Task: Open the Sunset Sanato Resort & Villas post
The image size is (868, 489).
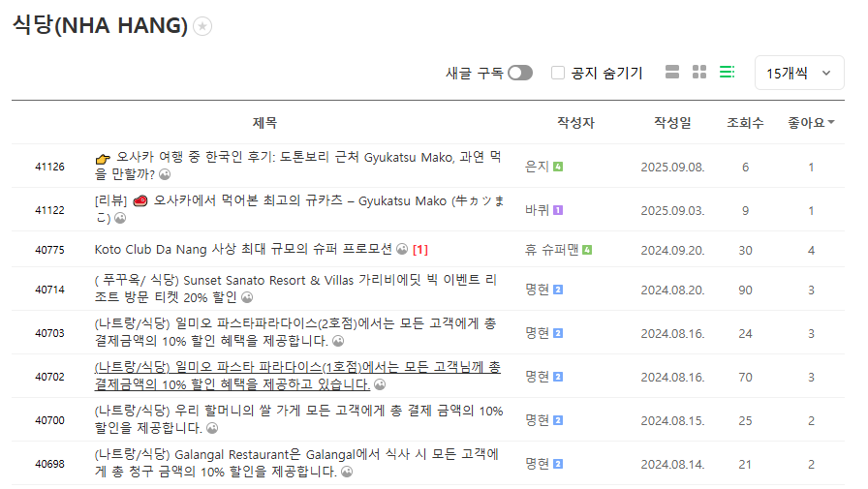Action: [295, 289]
